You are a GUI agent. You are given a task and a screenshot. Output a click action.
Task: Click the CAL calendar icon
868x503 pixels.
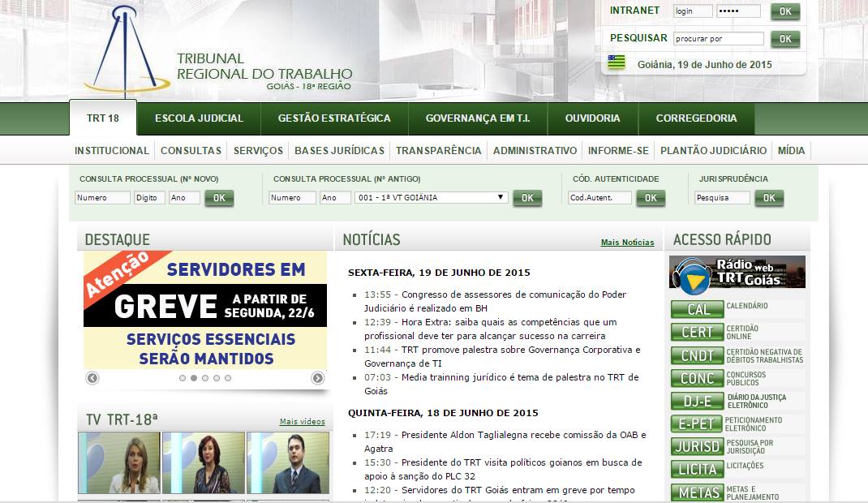(697, 309)
